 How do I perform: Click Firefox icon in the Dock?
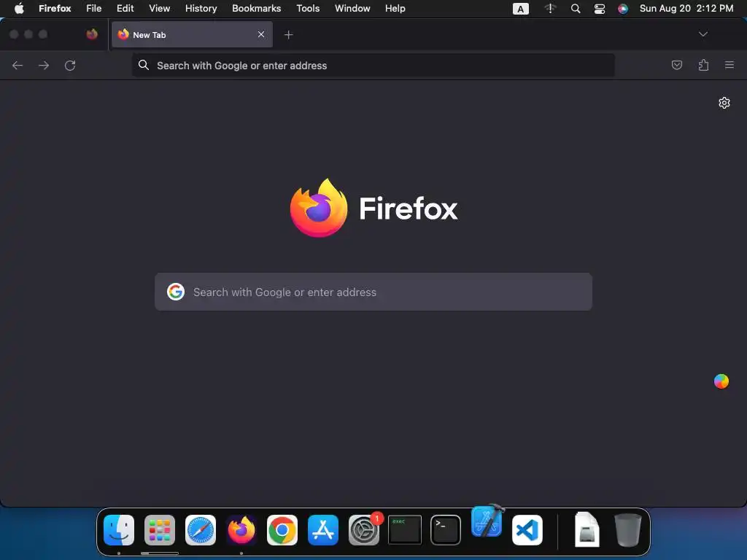pyautogui.click(x=241, y=530)
